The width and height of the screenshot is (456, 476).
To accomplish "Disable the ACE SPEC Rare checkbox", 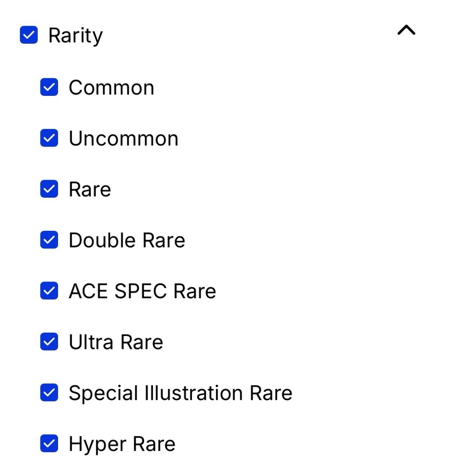I will pyautogui.click(x=49, y=291).
